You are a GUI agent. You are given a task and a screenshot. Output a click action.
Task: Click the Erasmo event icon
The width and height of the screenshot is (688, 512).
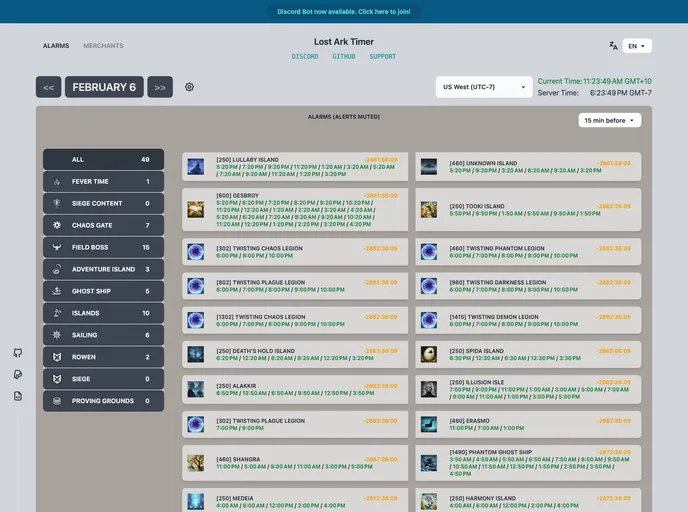429,424
